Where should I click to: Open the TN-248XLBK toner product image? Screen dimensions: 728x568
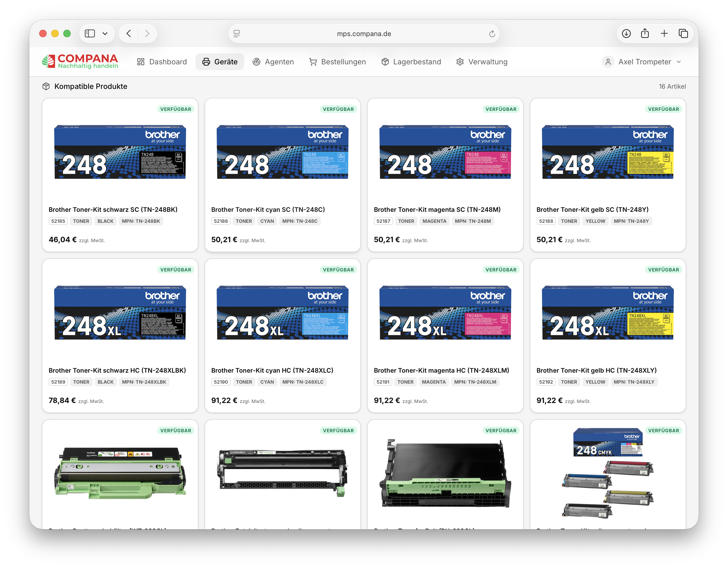click(120, 313)
